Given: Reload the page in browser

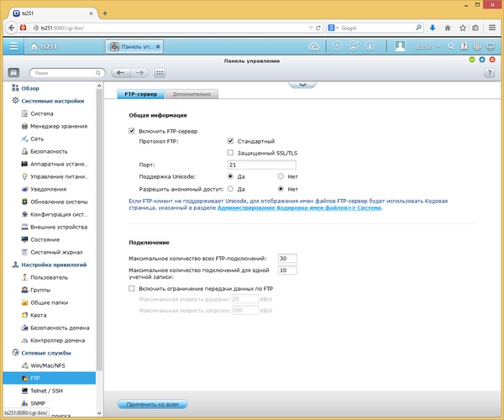Looking at the screenshot, I should pyautogui.click(x=318, y=28).
